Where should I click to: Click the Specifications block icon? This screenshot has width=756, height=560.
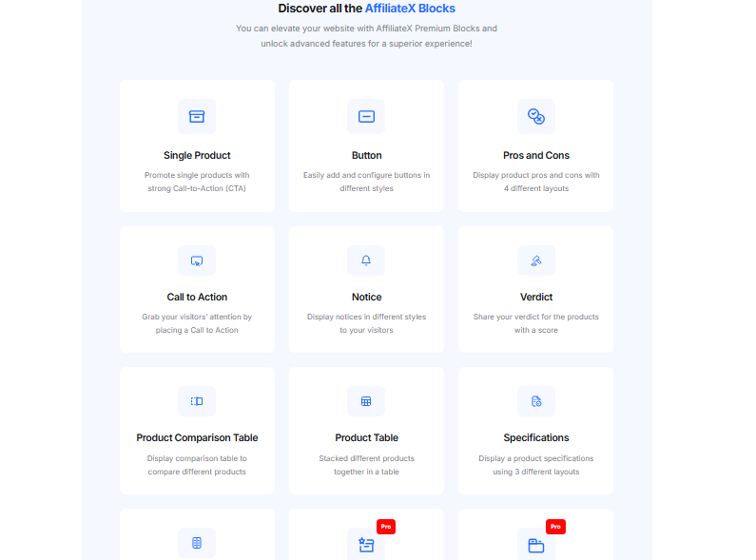click(536, 401)
